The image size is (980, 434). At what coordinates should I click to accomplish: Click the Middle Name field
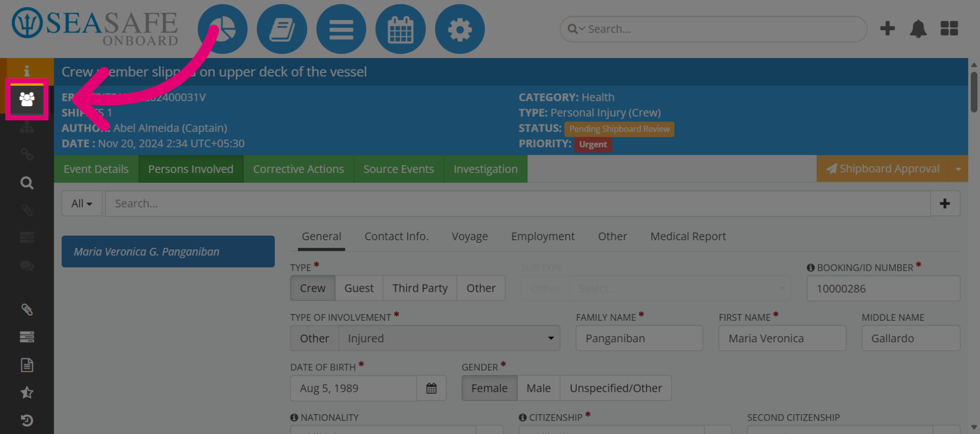point(911,338)
